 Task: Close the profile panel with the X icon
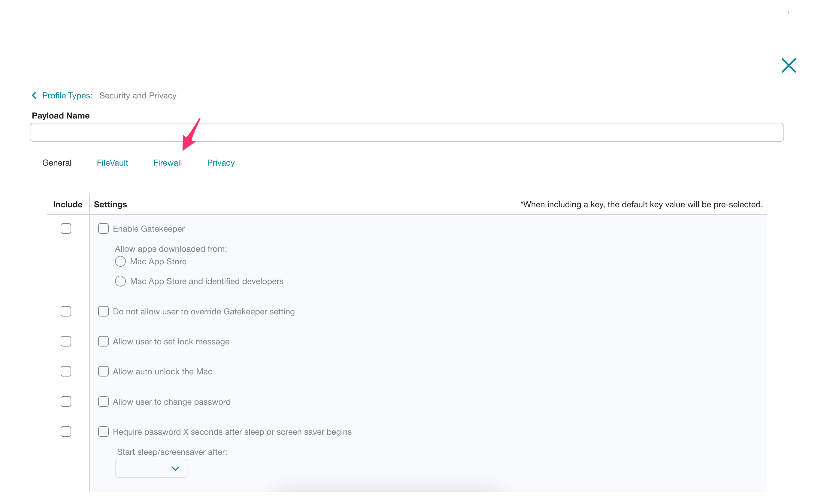[x=788, y=65]
